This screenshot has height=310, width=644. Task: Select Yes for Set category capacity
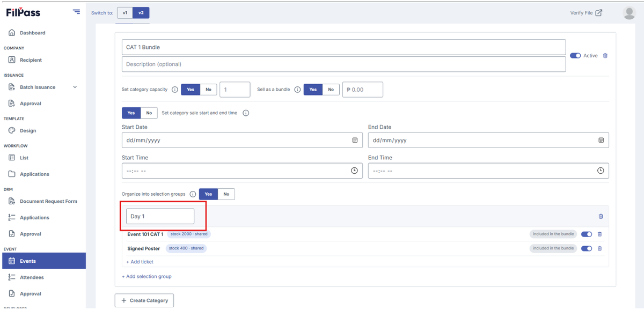coord(191,90)
